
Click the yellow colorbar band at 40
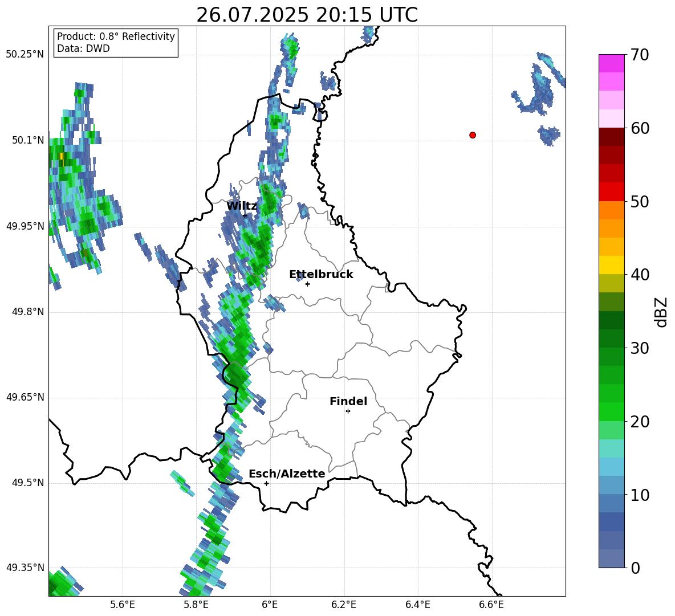(x=611, y=265)
